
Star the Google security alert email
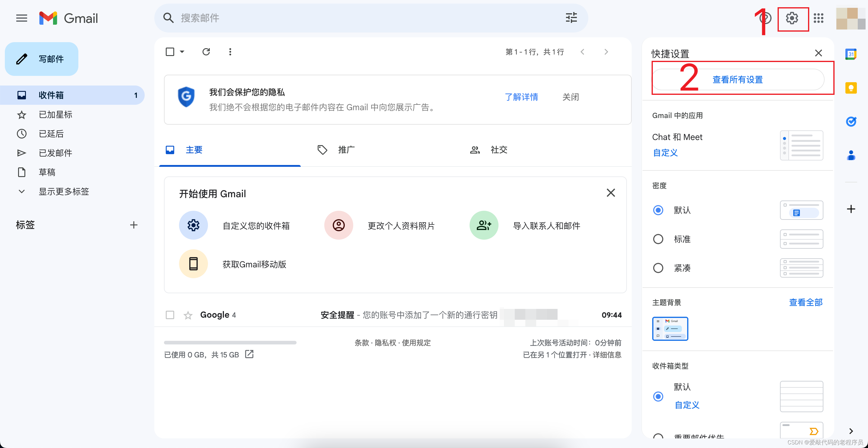click(x=188, y=316)
